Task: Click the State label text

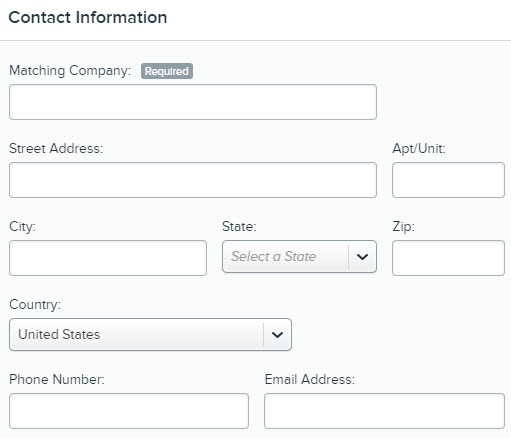Action: click(x=239, y=226)
